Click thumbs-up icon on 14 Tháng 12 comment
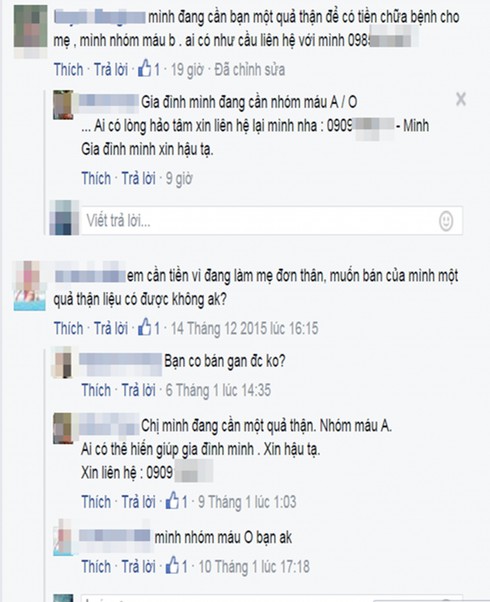Viewport: 490px width, 602px height. point(145,328)
